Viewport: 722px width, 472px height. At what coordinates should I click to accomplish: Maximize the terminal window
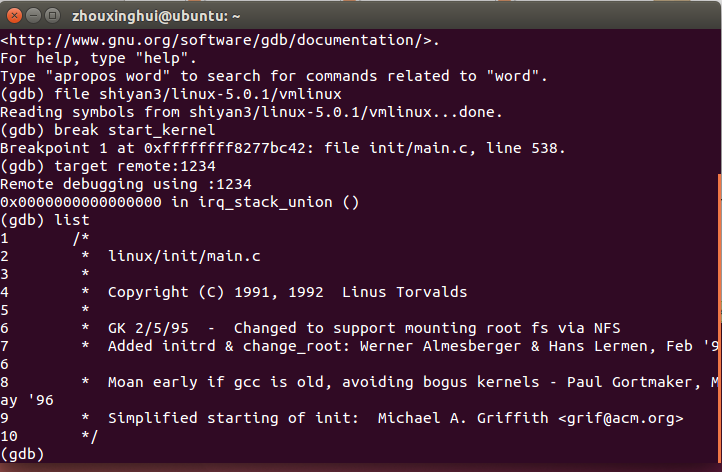click(51, 15)
